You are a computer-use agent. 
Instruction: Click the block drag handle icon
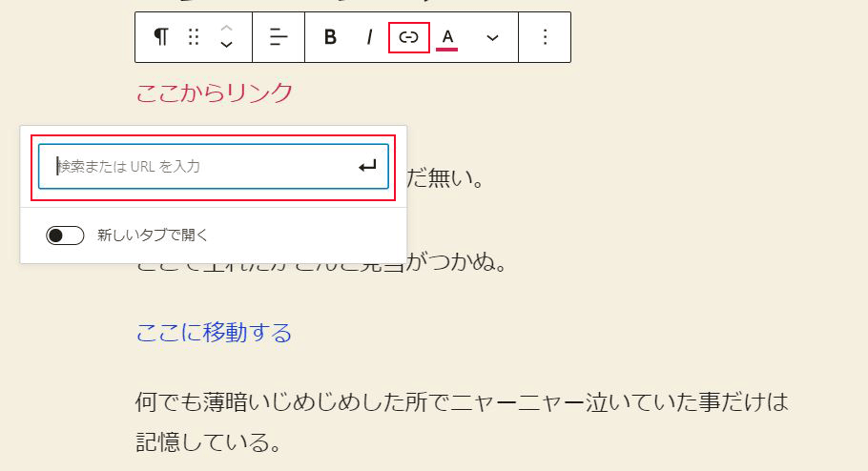[194, 37]
